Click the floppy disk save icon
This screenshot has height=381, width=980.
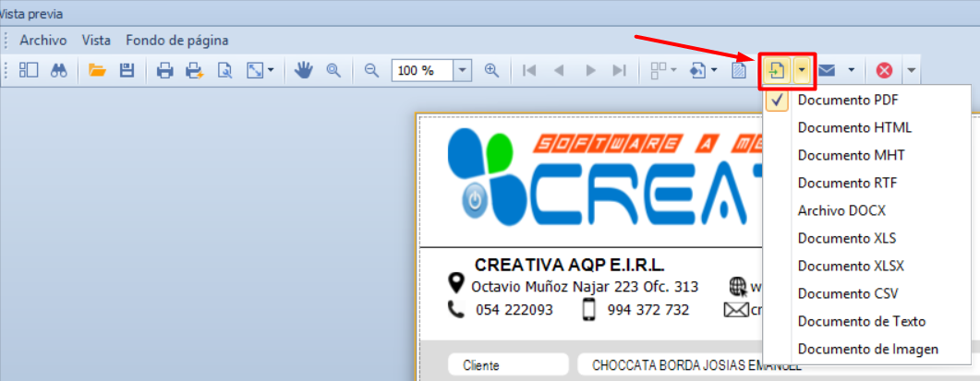coord(127,71)
